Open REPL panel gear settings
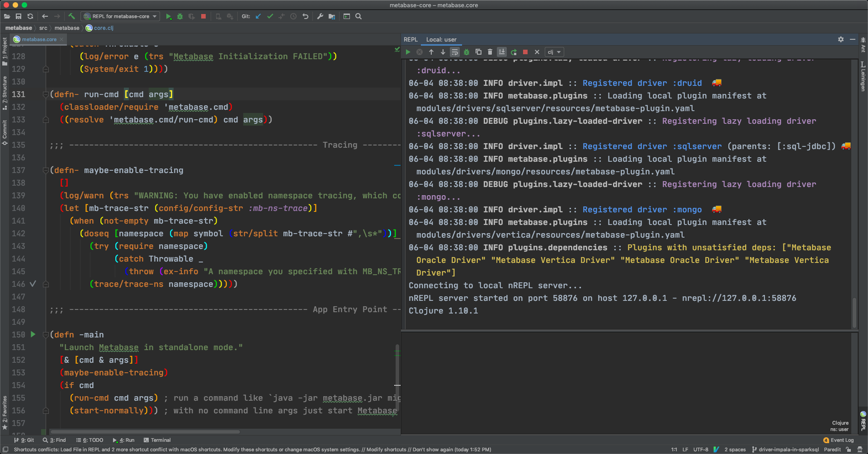 point(841,39)
